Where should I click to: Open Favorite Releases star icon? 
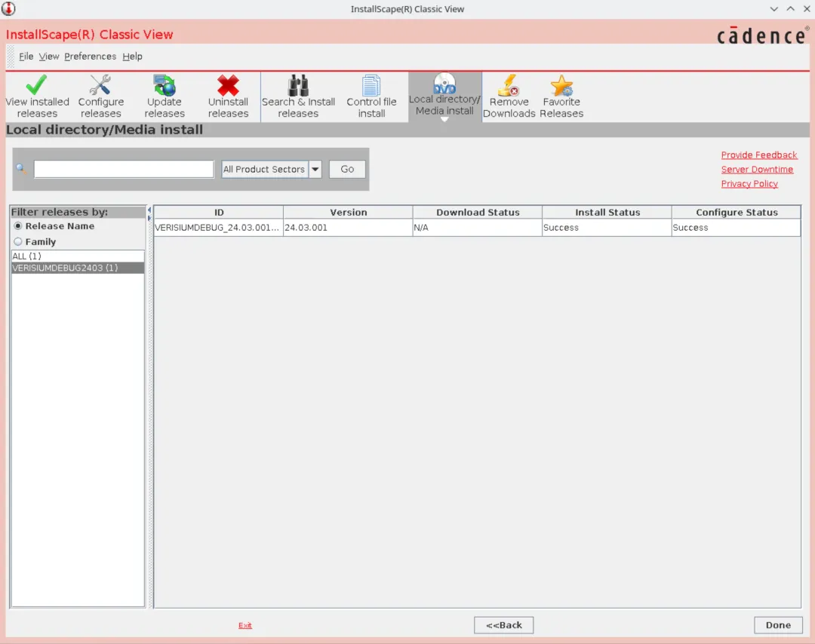point(561,85)
